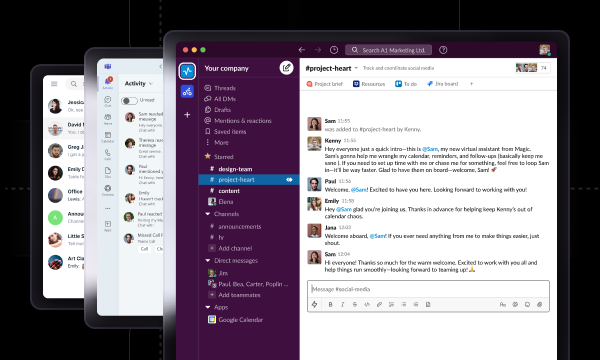Attach a file with the paperclip icon
The height and width of the screenshot is (360, 600).
tap(540, 305)
